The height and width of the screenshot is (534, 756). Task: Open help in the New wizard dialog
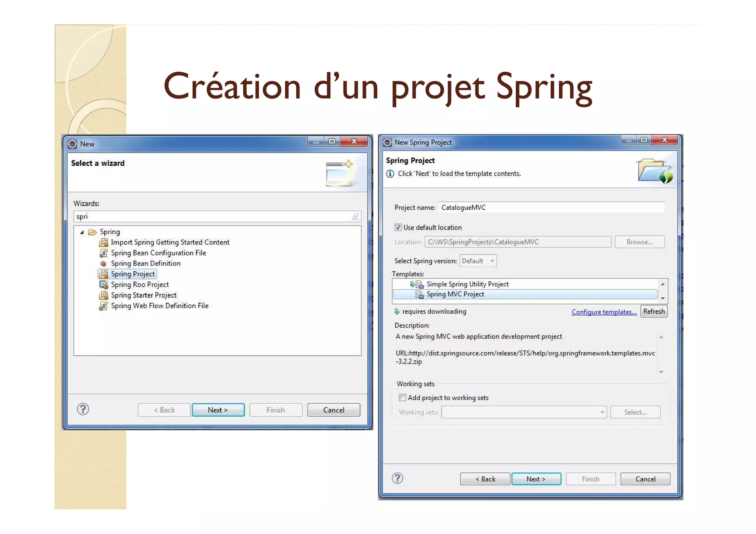(83, 409)
